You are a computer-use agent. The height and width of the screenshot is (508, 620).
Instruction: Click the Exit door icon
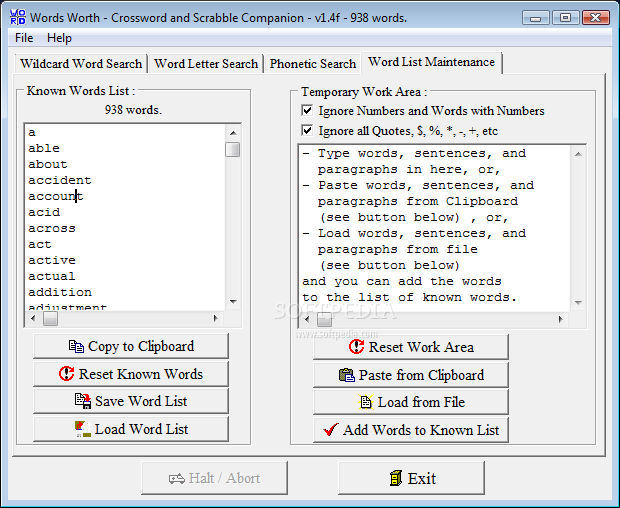pos(395,478)
